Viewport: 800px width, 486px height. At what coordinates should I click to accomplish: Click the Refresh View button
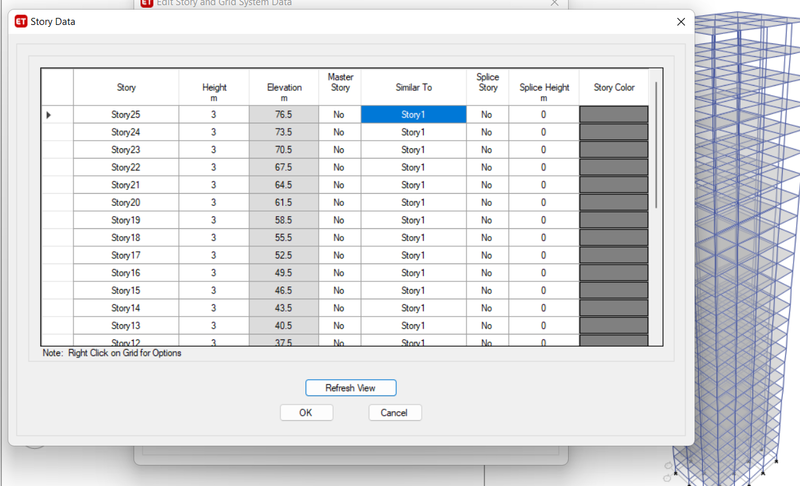click(x=351, y=388)
